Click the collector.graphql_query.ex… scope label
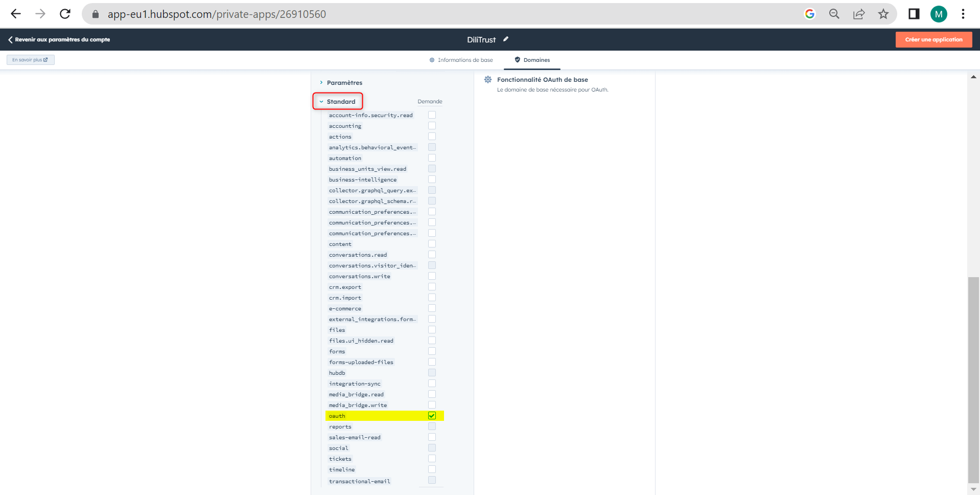The width and height of the screenshot is (980, 495). coord(372,190)
